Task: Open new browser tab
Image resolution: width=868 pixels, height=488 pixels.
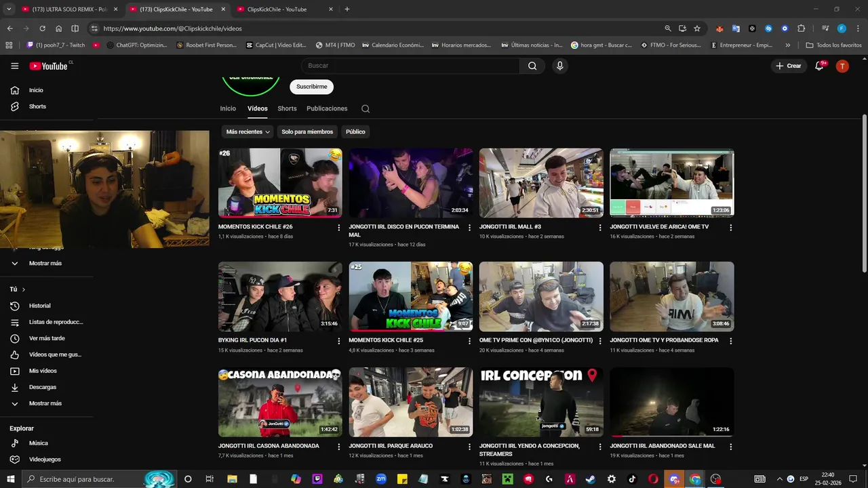Action: (x=347, y=9)
